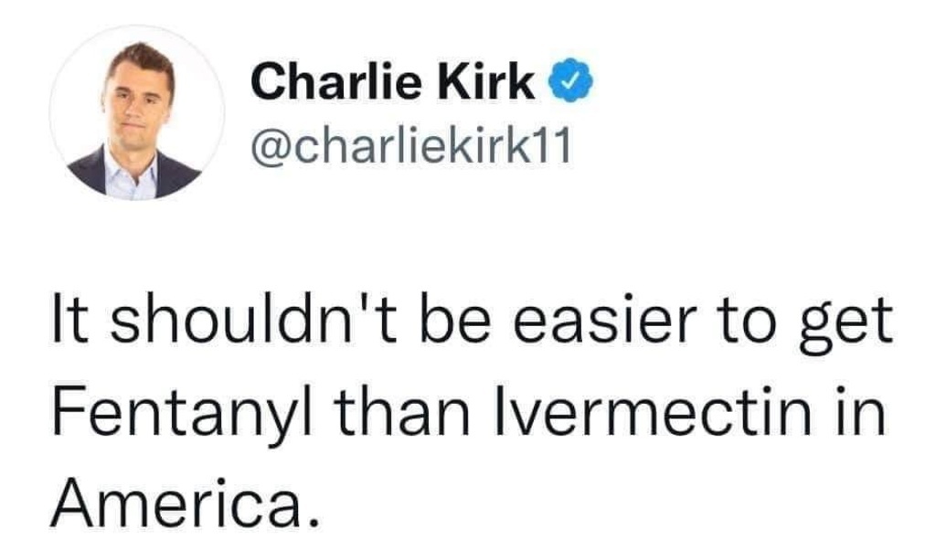
Task: Open Charlie Kirk's profile picture
Action: (137, 113)
